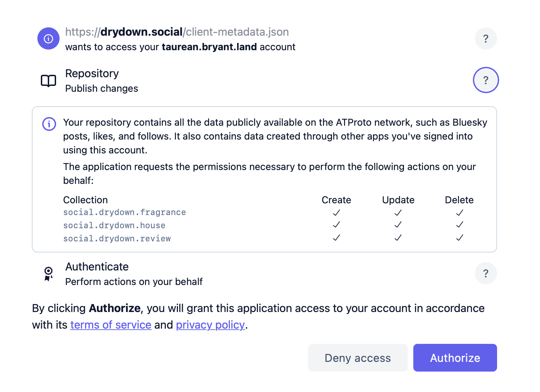Viewport: 540px width, 392px height.
Task: Click the drydown.social client-metadata URL text
Action: point(177,32)
